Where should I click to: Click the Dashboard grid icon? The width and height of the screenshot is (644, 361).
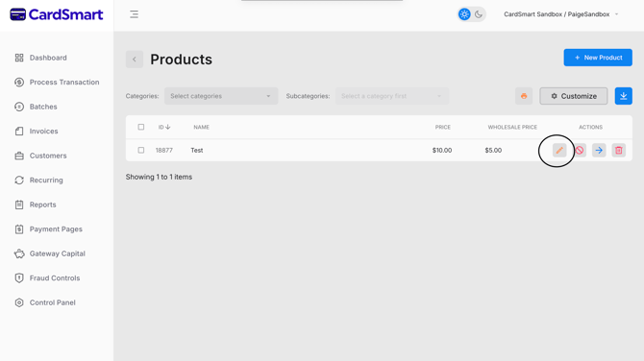click(x=19, y=58)
